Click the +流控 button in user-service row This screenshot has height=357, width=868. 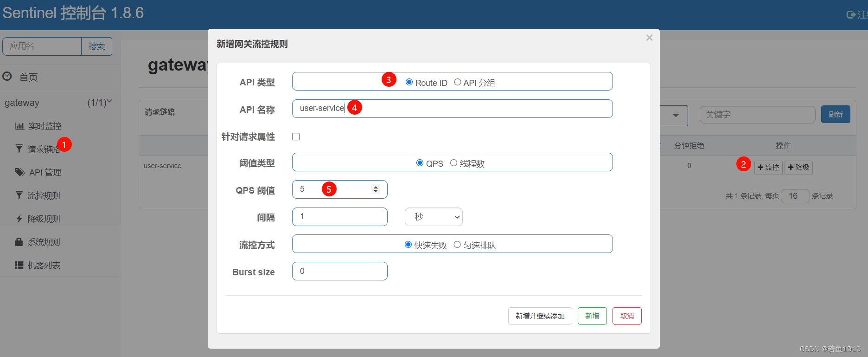768,167
